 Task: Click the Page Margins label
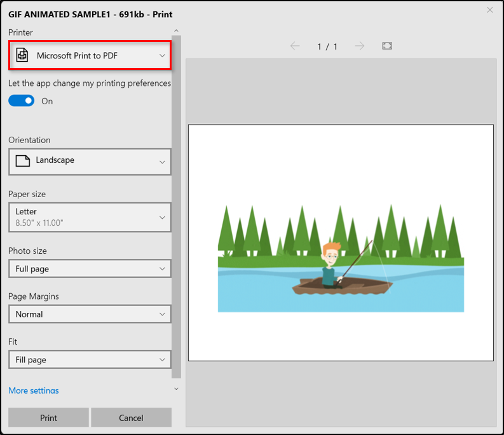(34, 296)
